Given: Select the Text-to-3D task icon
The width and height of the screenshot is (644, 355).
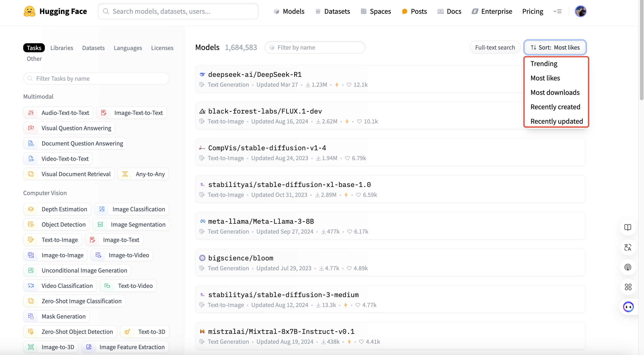Looking at the screenshot, I should [x=128, y=332].
